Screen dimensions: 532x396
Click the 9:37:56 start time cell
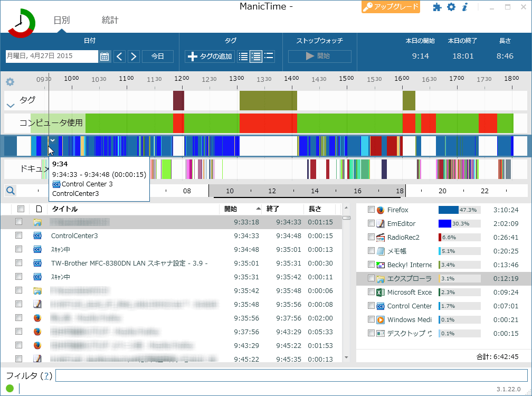click(246, 332)
